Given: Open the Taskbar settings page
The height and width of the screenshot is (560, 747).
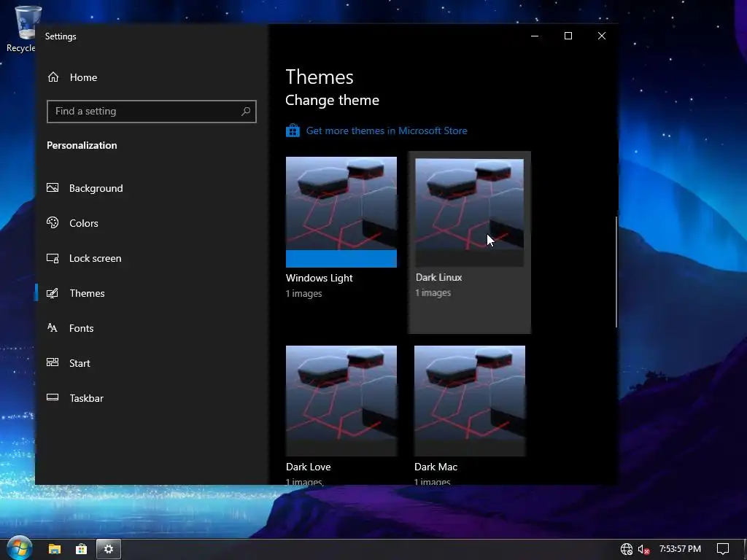Looking at the screenshot, I should (86, 398).
